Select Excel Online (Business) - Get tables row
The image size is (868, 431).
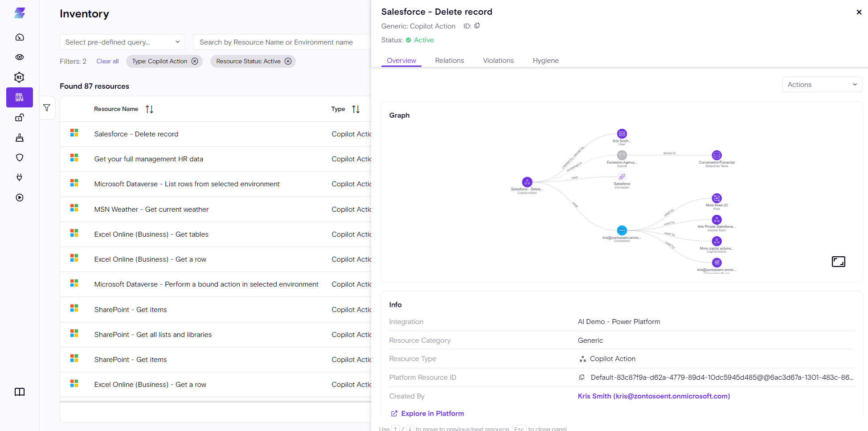pyautogui.click(x=216, y=234)
